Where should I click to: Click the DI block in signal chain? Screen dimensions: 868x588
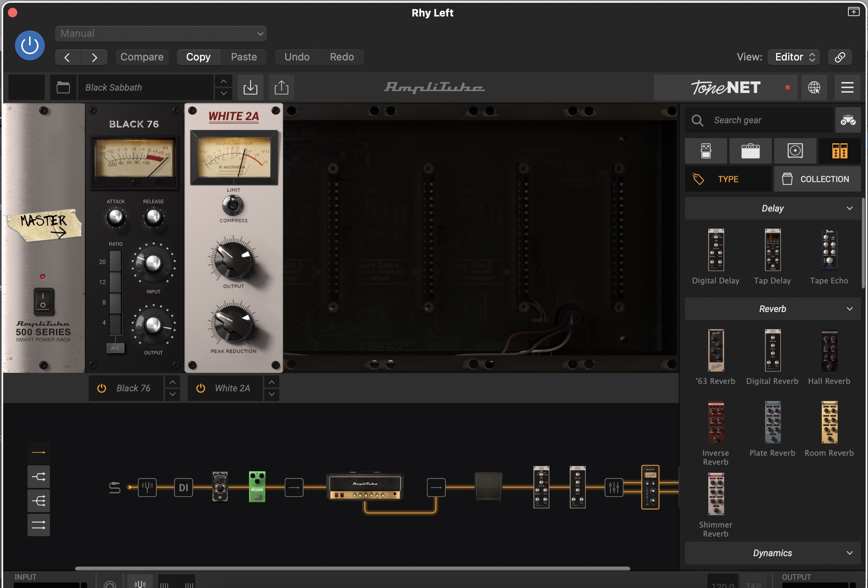point(183,488)
